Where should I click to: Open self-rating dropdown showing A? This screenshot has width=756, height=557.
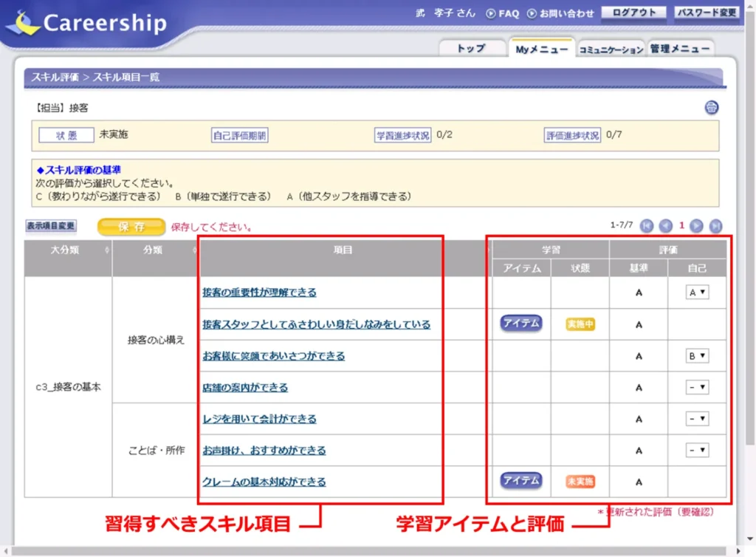click(x=697, y=293)
